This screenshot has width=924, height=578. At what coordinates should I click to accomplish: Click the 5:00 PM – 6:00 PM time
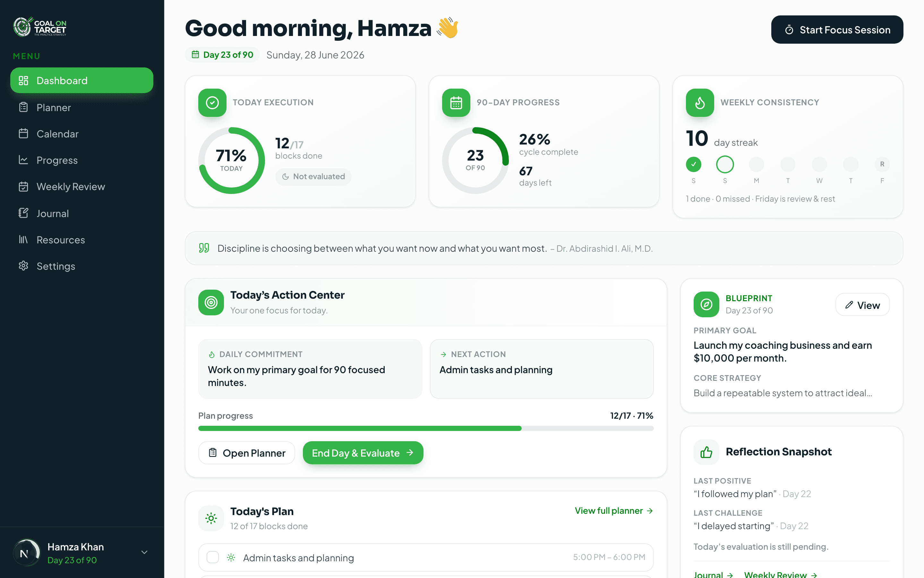[609, 557]
